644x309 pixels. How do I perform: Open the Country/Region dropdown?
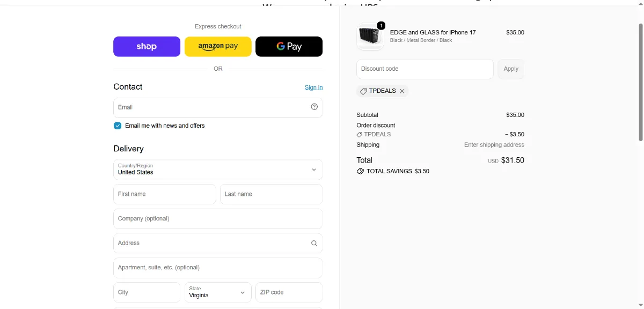218,170
